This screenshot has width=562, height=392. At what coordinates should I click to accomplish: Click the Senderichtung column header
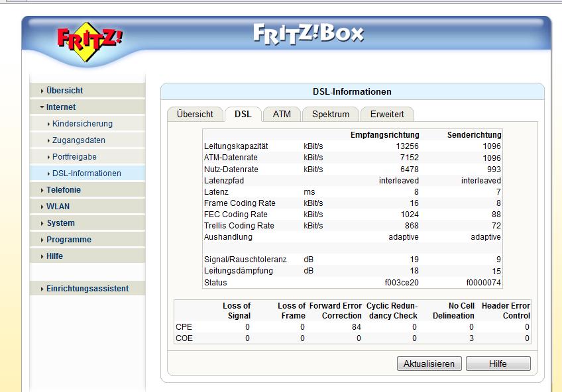pyautogui.click(x=475, y=135)
